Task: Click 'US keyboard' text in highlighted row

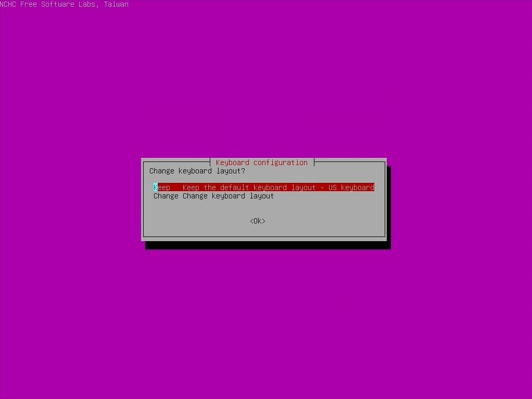Action: pos(351,188)
